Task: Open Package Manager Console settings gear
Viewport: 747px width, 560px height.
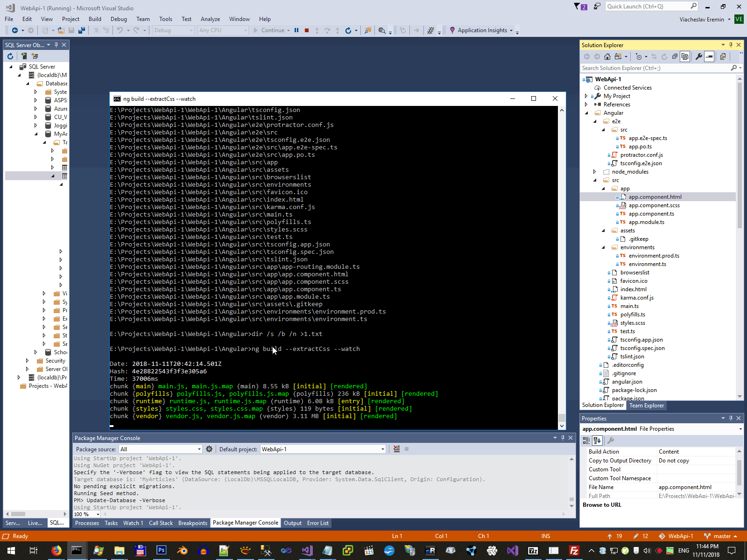Action: (209, 449)
